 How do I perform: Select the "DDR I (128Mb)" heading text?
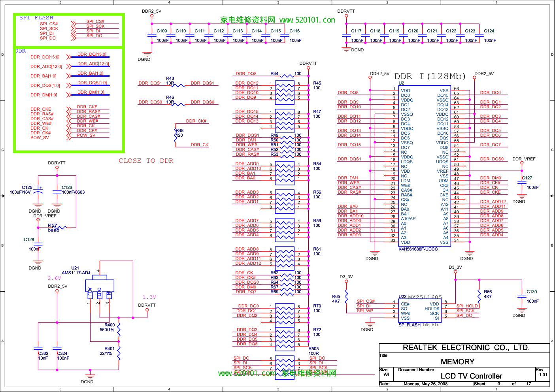(430, 76)
